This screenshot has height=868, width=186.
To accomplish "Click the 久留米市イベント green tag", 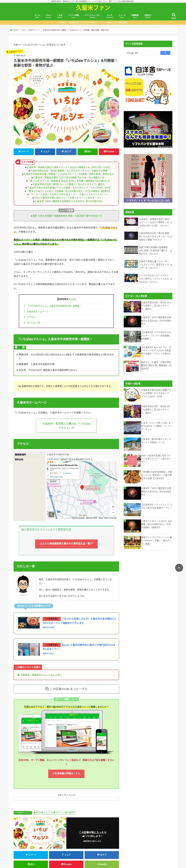I will [x=23, y=813].
